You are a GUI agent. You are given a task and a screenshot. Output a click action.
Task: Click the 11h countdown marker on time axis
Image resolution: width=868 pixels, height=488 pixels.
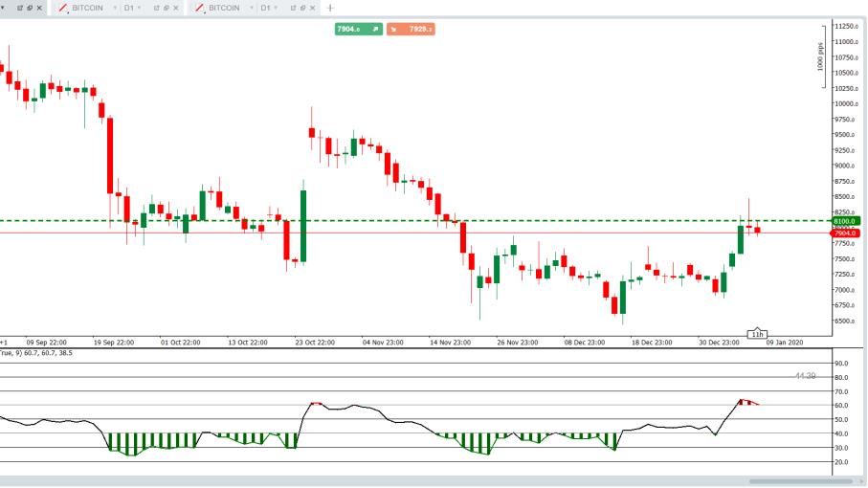(757, 334)
